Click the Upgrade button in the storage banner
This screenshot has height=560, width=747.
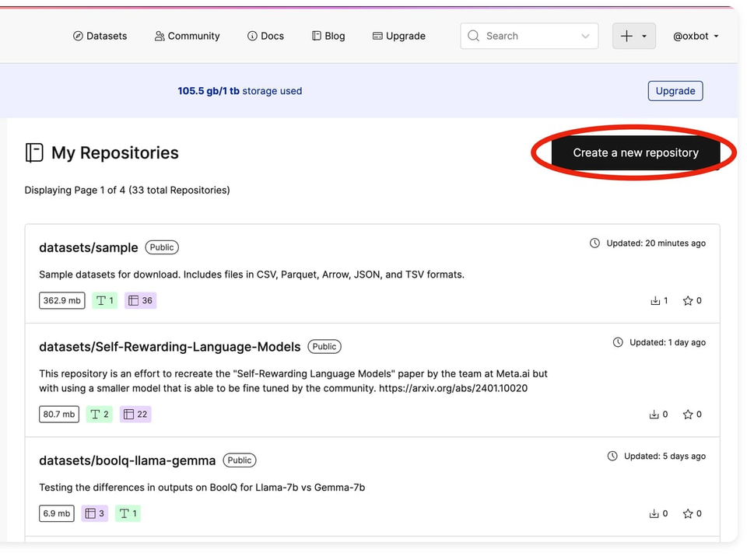(675, 90)
